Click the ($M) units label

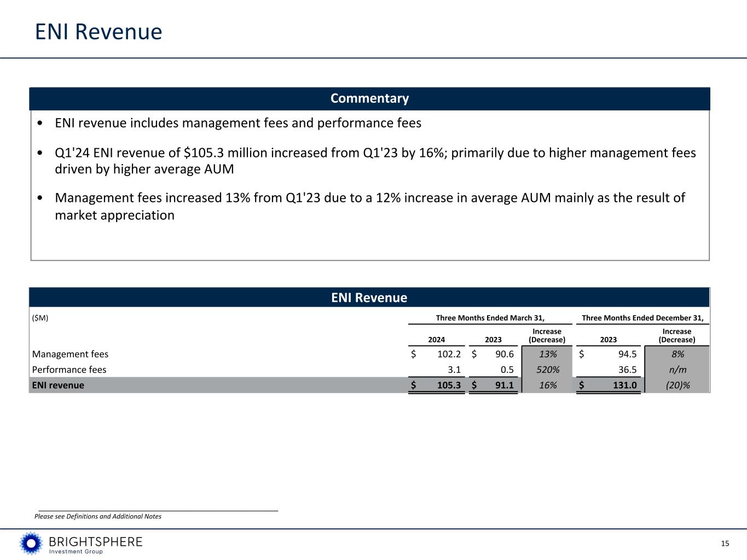[x=40, y=318]
